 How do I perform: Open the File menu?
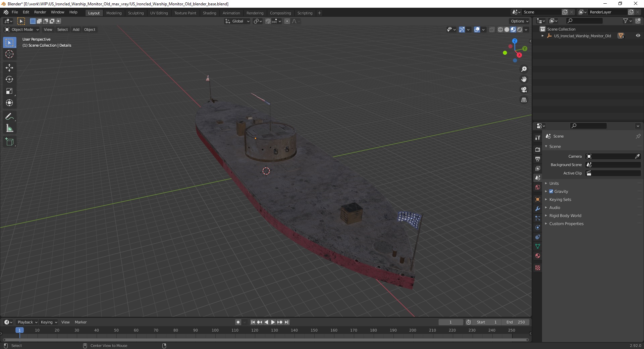15,12
